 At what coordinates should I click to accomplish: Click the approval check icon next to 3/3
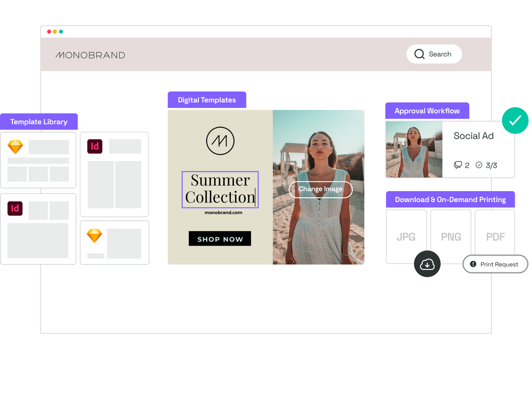479,165
